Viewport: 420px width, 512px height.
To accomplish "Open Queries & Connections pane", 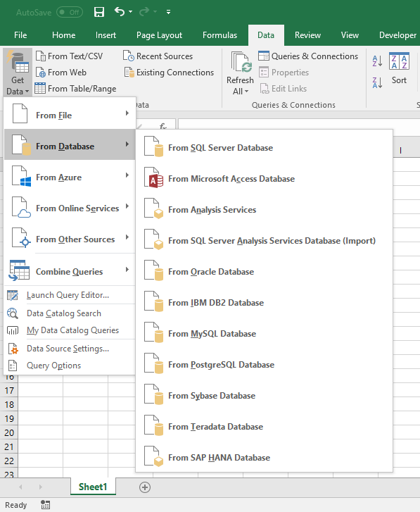I will point(308,56).
